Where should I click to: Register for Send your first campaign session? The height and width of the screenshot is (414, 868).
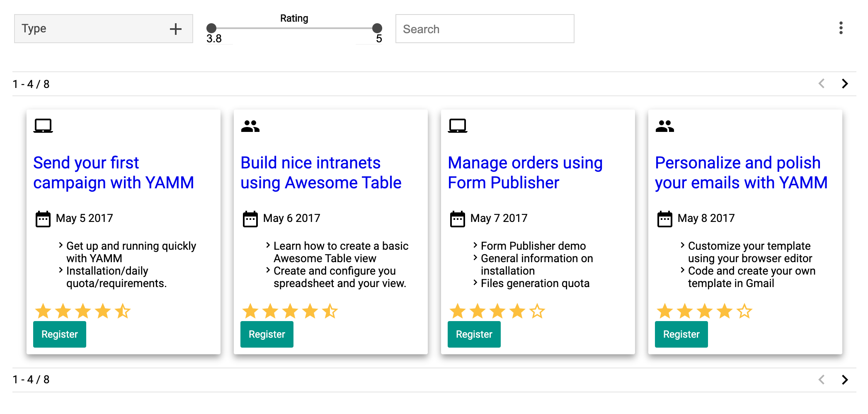tap(60, 334)
